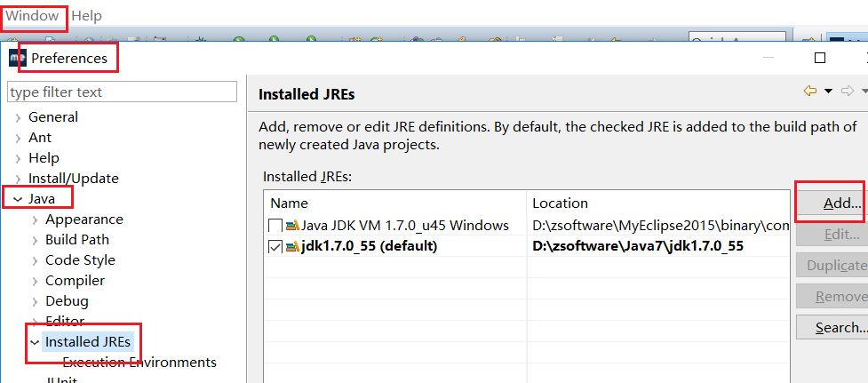868x383 pixels.
Task: Select Install/Update preferences page
Action: click(x=74, y=179)
